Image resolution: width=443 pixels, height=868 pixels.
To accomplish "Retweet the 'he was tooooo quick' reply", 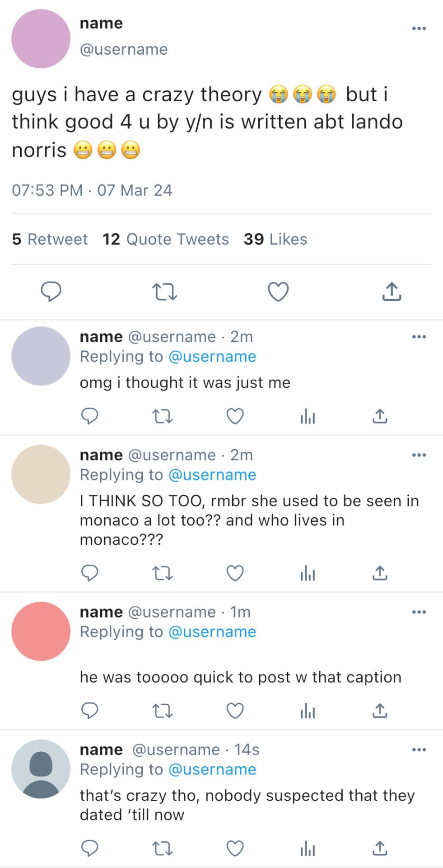I will coord(163,711).
